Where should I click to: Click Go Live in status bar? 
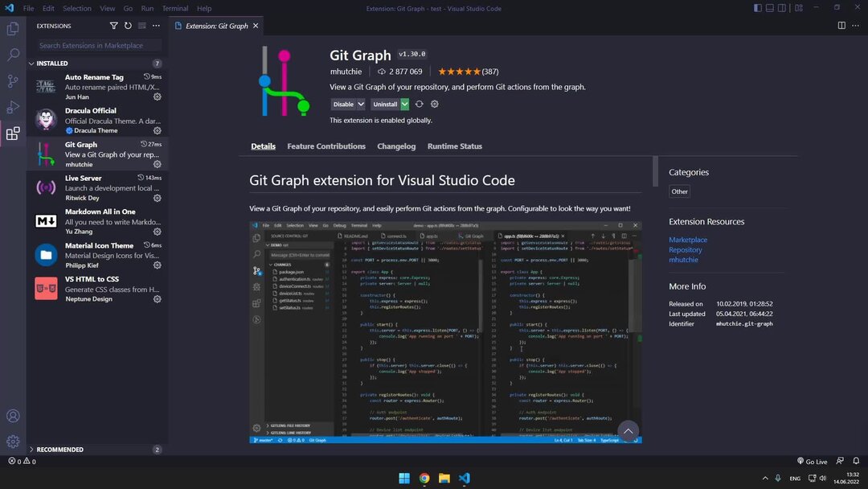click(x=812, y=462)
